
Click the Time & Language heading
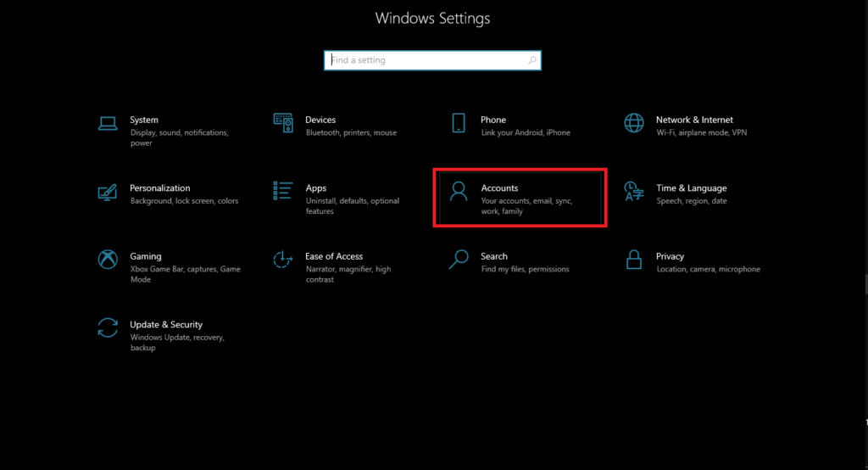click(x=692, y=187)
